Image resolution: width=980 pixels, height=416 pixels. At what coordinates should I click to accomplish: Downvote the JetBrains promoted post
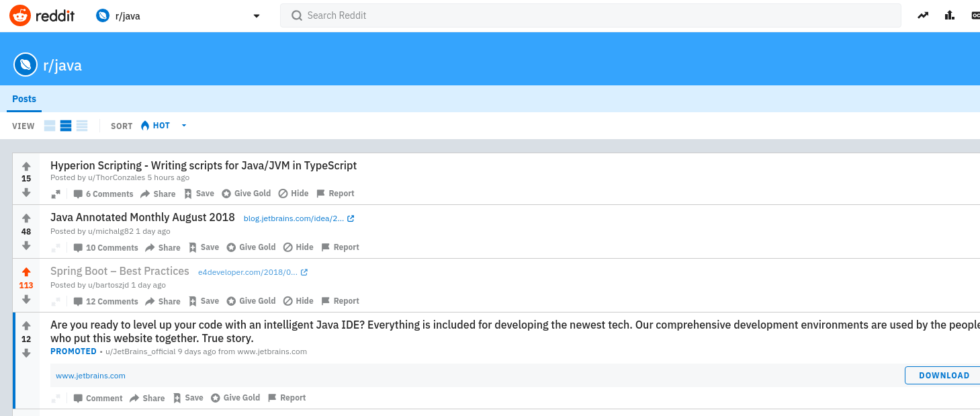click(26, 353)
